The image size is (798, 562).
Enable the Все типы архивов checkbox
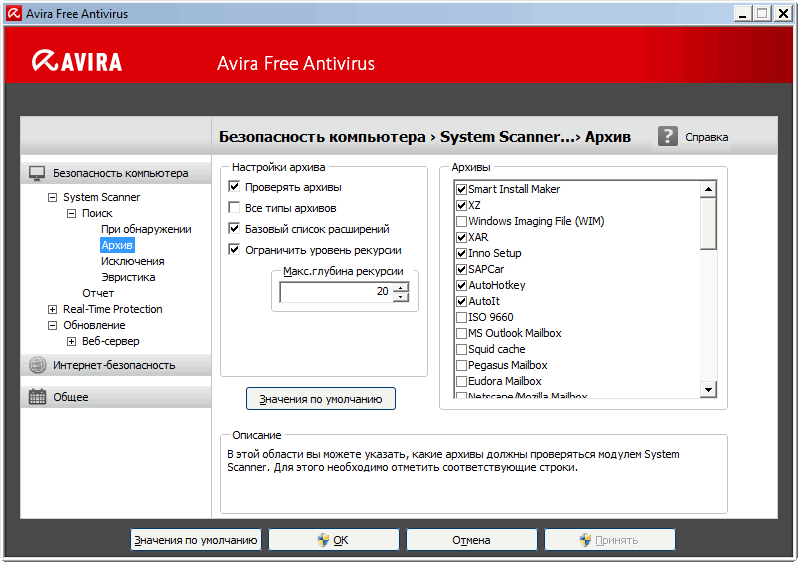click(x=234, y=208)
